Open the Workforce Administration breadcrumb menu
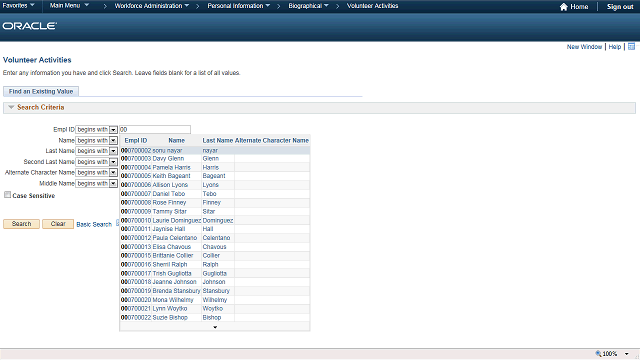 [x=151, y=6]
